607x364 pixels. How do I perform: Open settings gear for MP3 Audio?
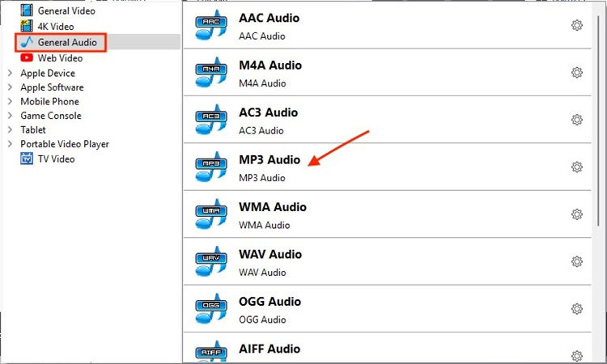point(577,167)
